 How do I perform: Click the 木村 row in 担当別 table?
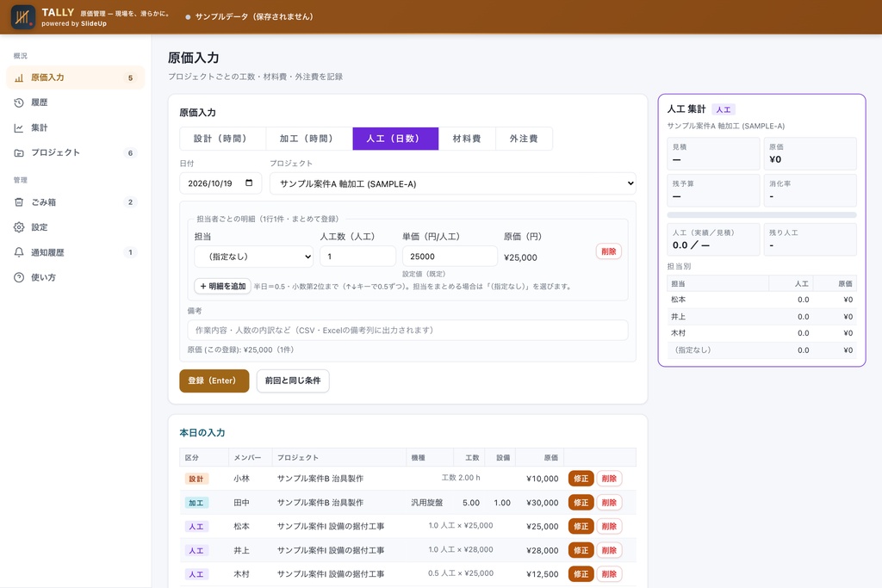[761, 333]
